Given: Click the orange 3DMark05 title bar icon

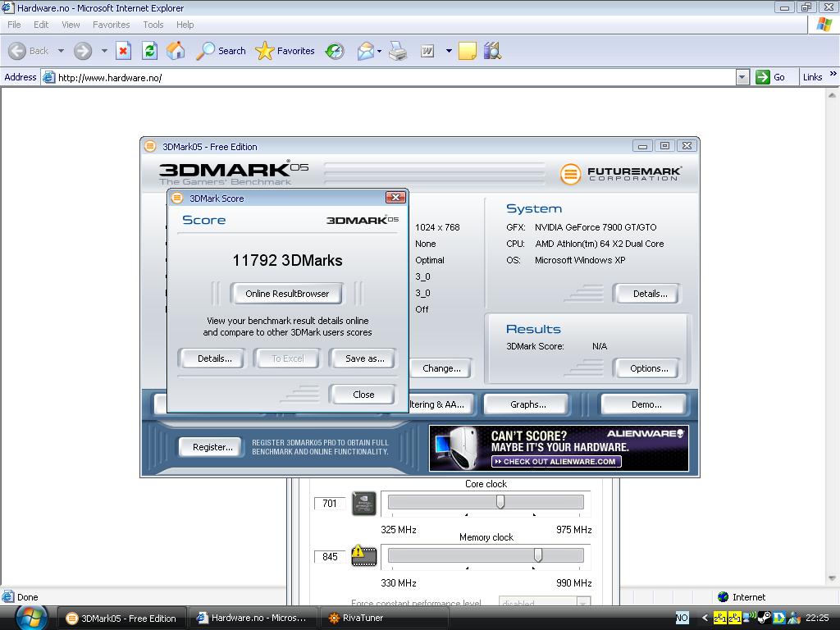Looking at the screenshot, I should tap(150, 146).
